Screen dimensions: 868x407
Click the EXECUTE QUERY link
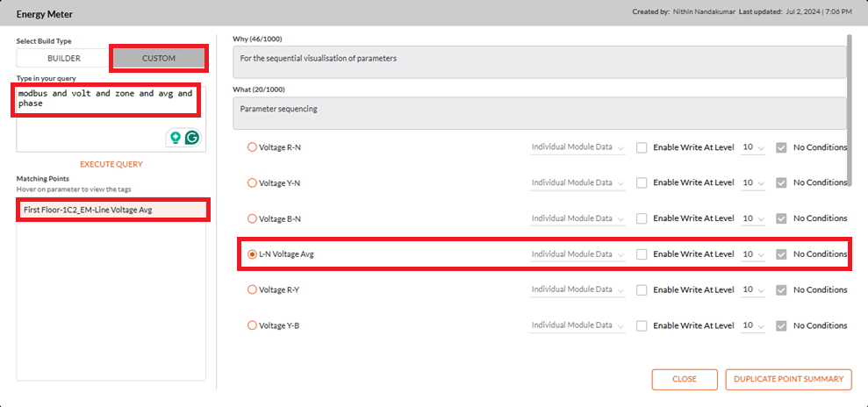click(x=111, y=164)
